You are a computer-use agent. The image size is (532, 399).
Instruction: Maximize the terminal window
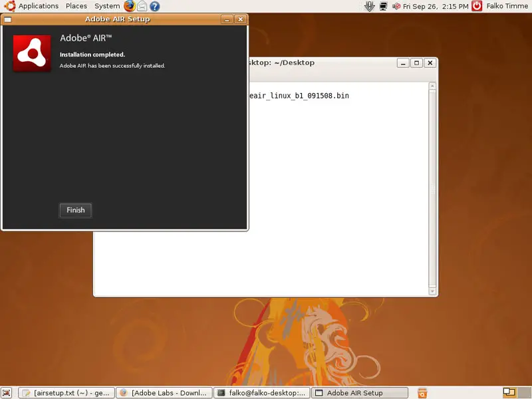pos(417,63)
